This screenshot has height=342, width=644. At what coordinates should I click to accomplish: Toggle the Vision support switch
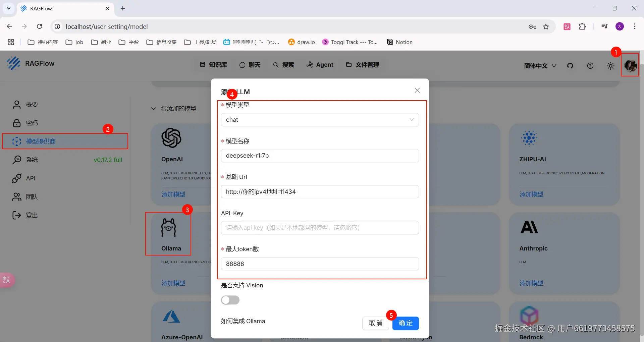click(x=230, y=300)
